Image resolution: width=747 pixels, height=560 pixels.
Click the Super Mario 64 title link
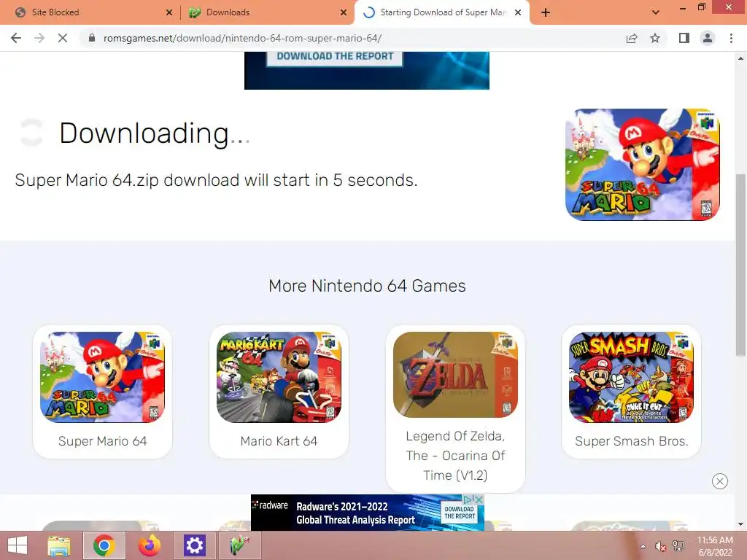pyautogui.click(x=102, y=441)
